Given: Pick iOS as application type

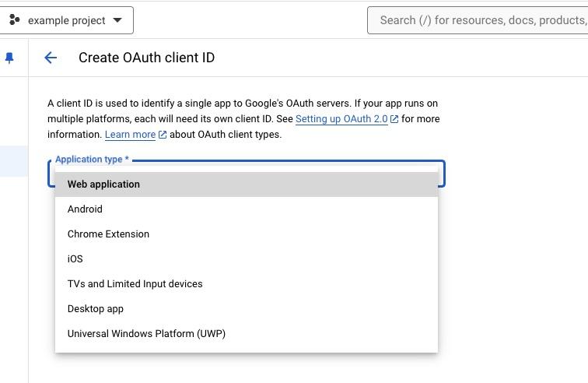Looking at the screenshot, I should pyautogui.click(x=247, y=258).
